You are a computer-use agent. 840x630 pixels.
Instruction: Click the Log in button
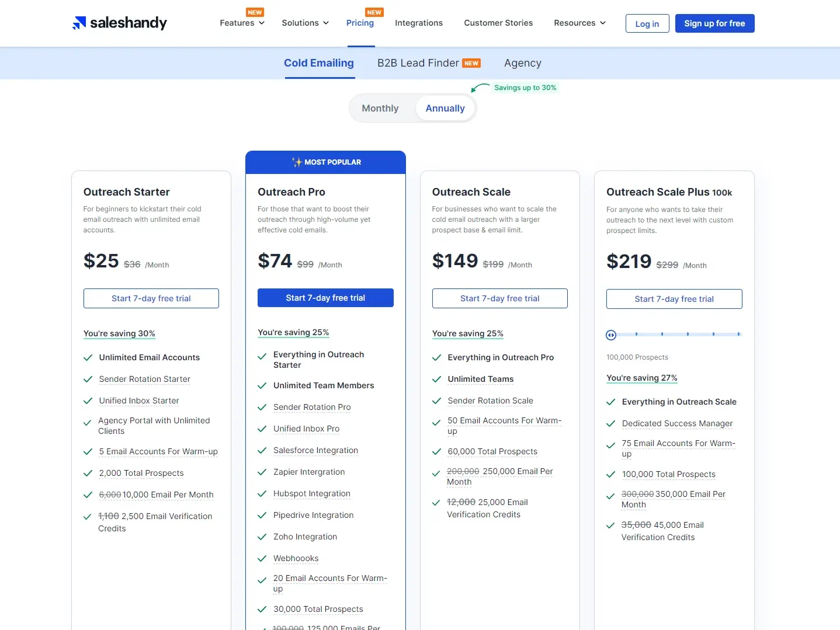tap(647, 23)
